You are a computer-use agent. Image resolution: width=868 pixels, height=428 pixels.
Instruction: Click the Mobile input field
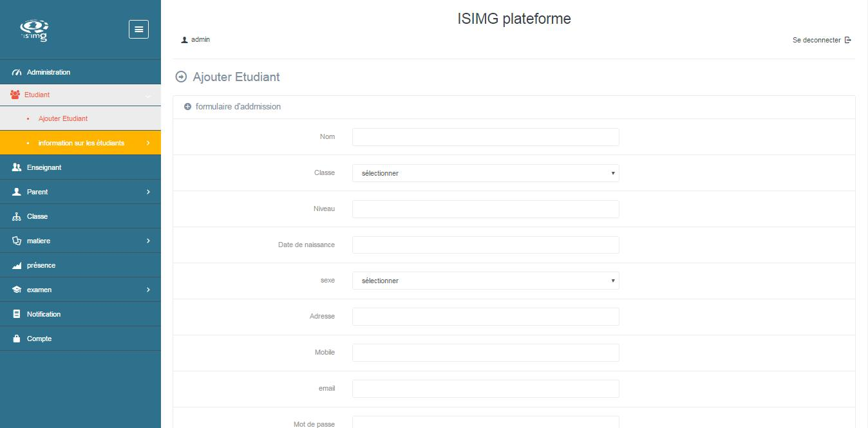click(486, 353)
